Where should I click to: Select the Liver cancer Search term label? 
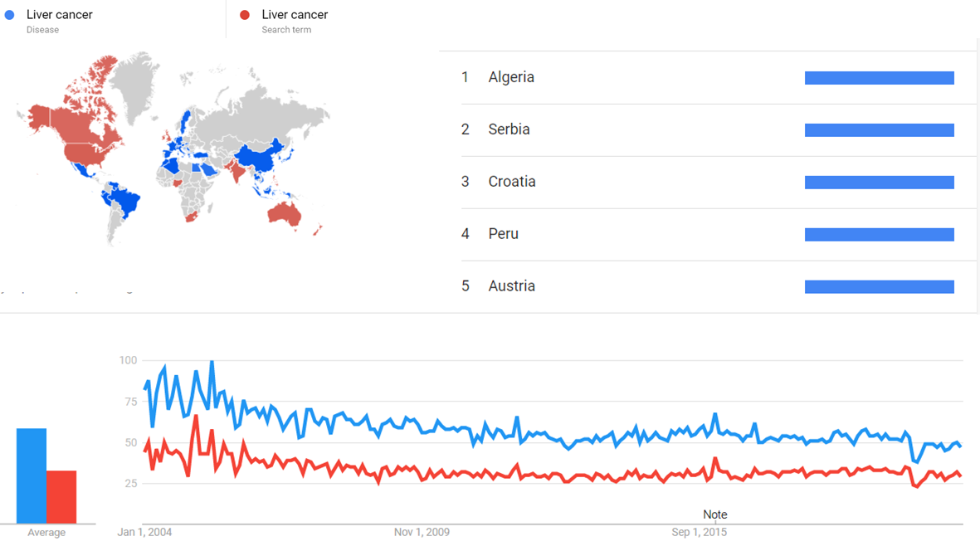pyautogui.click(x=295, y=15)
